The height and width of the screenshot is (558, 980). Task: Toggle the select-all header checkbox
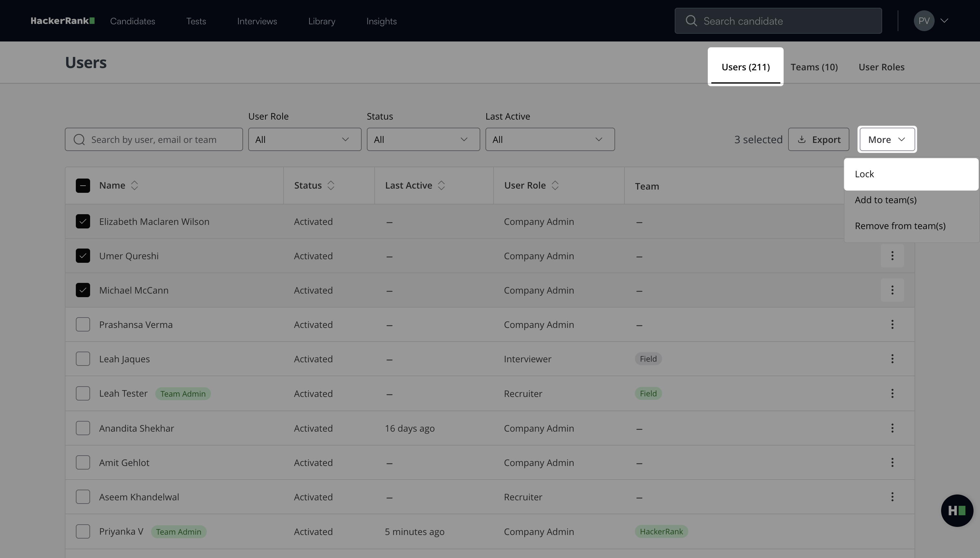[x=83, y=185]
